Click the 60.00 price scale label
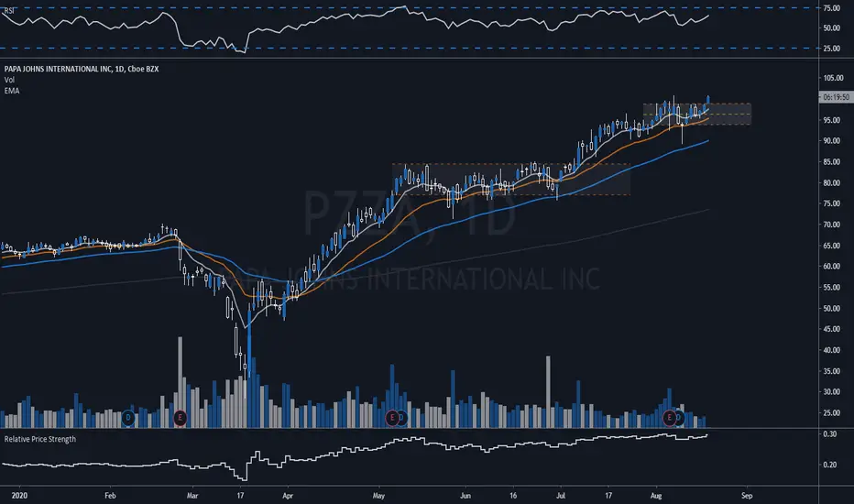The height and width of the screenshot is (504, 854). (831, 267)
